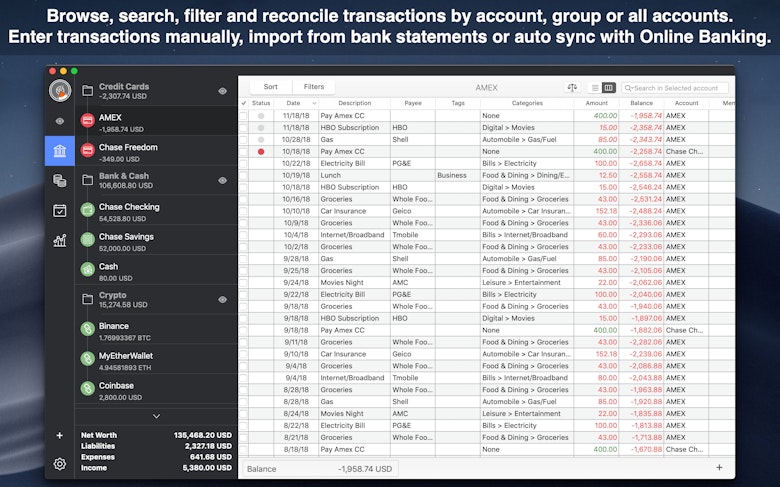This screenshot has height=487, width=780.
Task: Select the Cash account
Action: 156,270
